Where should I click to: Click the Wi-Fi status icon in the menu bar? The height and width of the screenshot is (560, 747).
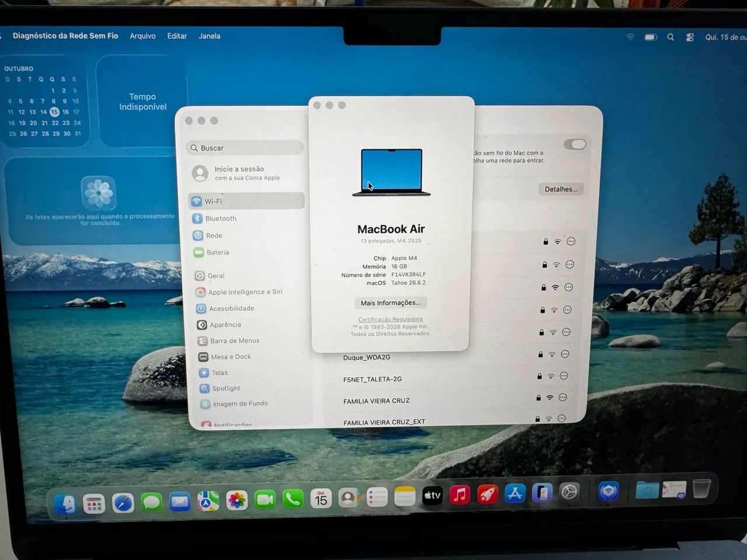[630, 37]
